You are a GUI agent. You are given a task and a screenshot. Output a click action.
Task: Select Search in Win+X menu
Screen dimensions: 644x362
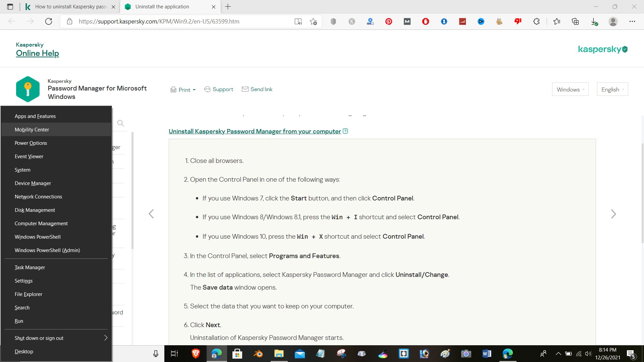(x=56, y=307)
